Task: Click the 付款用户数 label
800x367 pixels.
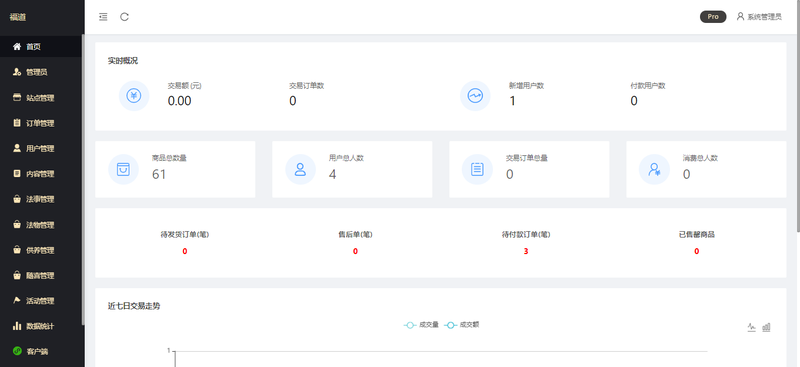Action: (648, 86)
